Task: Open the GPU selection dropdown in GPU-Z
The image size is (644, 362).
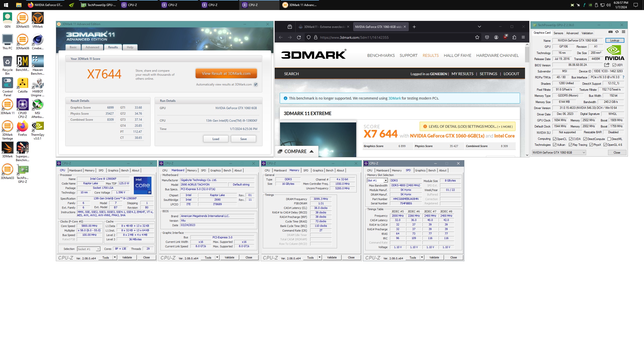Action: point(559,152)
